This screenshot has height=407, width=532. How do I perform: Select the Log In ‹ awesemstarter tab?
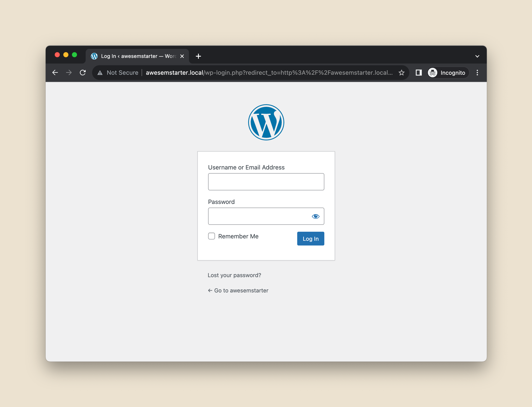point(137,56)
